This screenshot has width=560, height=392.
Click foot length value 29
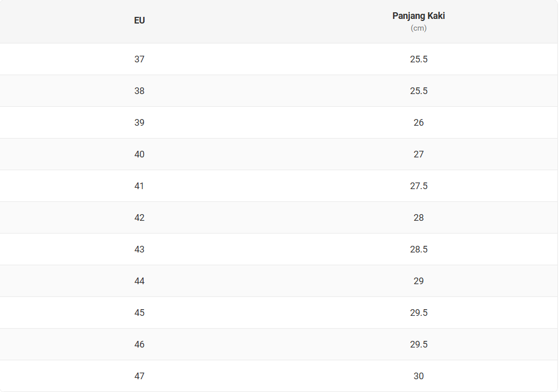(x=418, y=281)
